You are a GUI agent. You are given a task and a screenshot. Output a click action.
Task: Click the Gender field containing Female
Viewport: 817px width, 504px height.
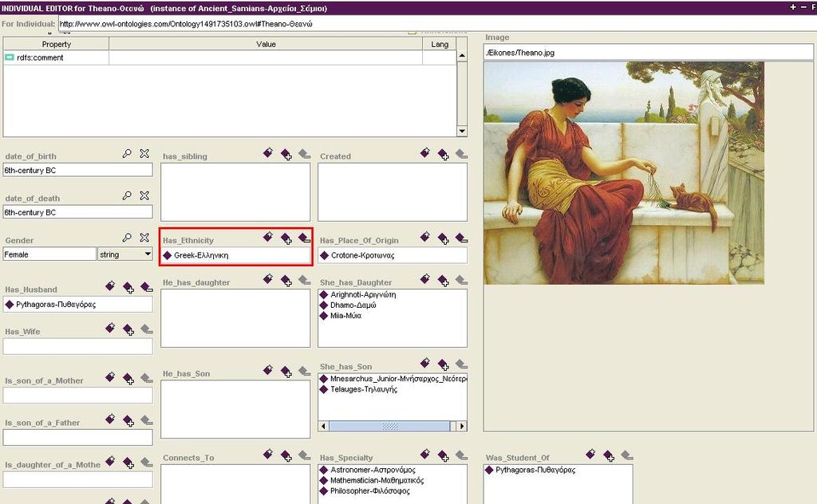[49, 254]
